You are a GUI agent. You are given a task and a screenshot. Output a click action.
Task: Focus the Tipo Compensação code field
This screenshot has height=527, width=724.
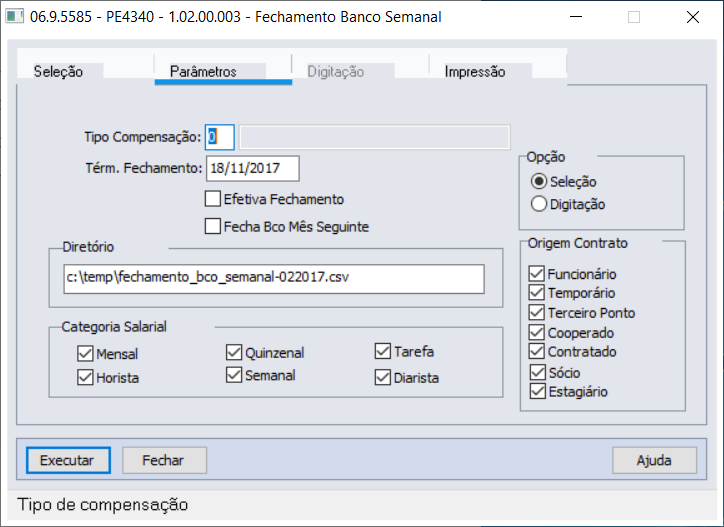(x=220, y=137)
